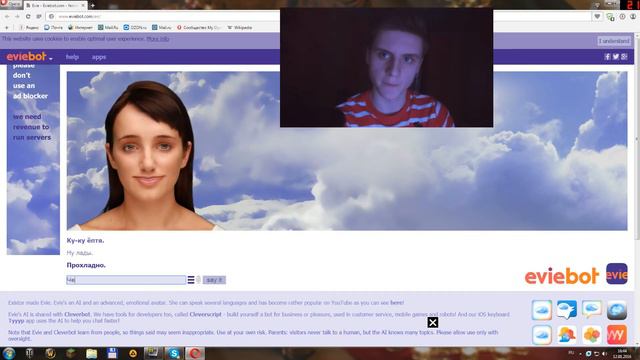
Task: Open the Wikipedia bookmark
Action: coord(240,27)
